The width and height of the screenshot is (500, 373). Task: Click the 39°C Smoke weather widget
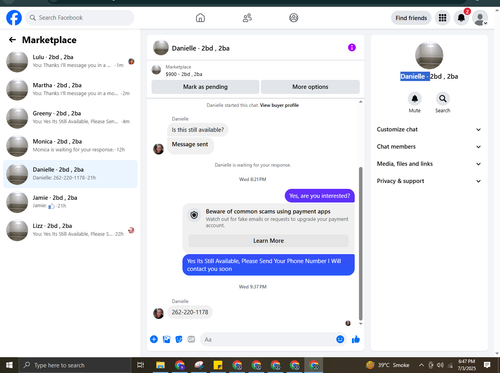(387, 365)
